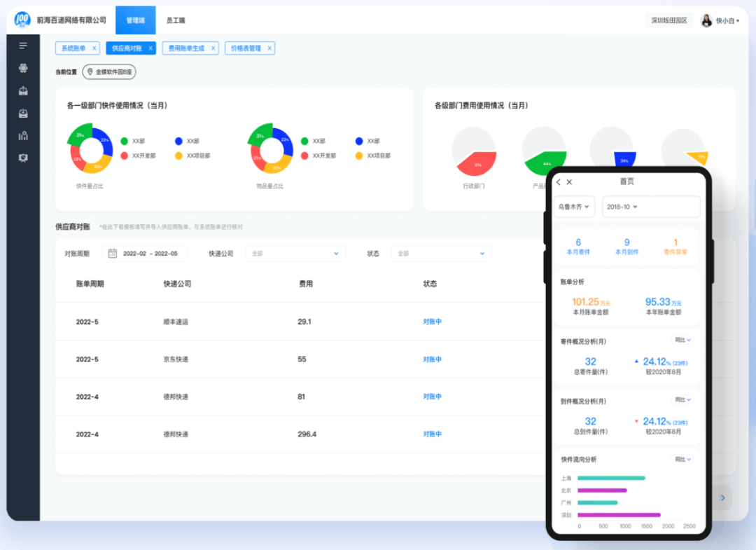
Task: Close the 系统账单 tab
Action: coord(94,48)
